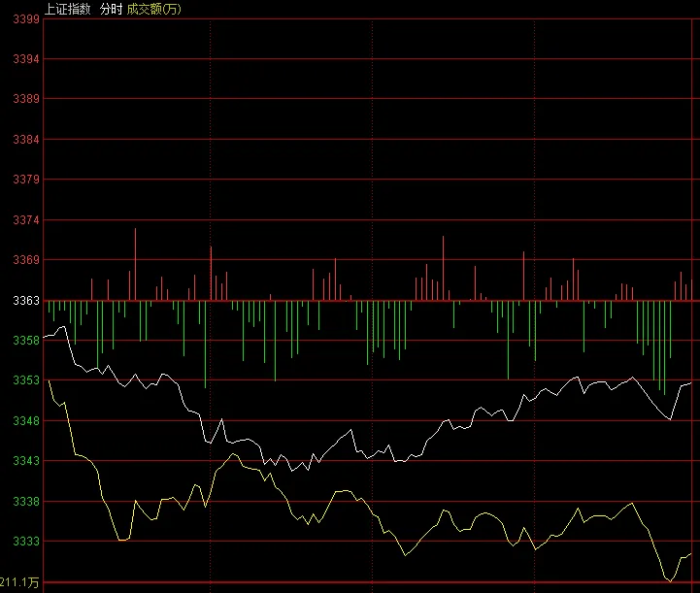The height and width of the screenshot is (593, 700).
Task: Click the green 3348 axis value
Action: tap(26, 421)
